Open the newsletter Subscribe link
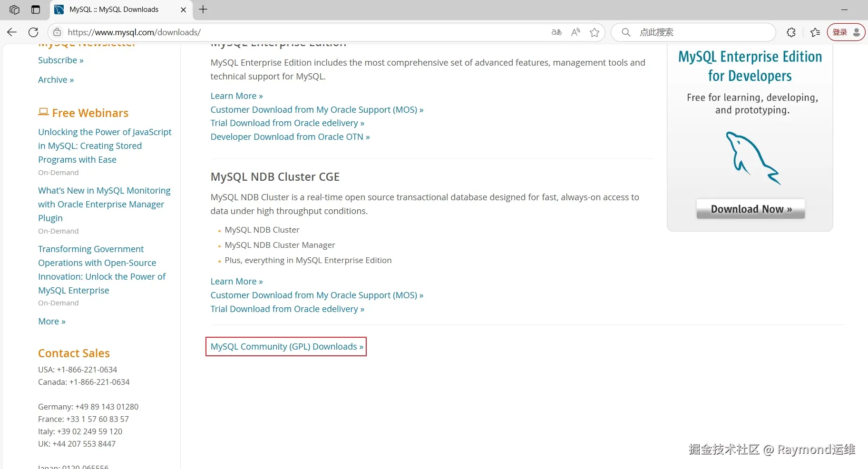The height and width of the screenshot is (469, 868). pyautogui.click(x=61, y=60)
